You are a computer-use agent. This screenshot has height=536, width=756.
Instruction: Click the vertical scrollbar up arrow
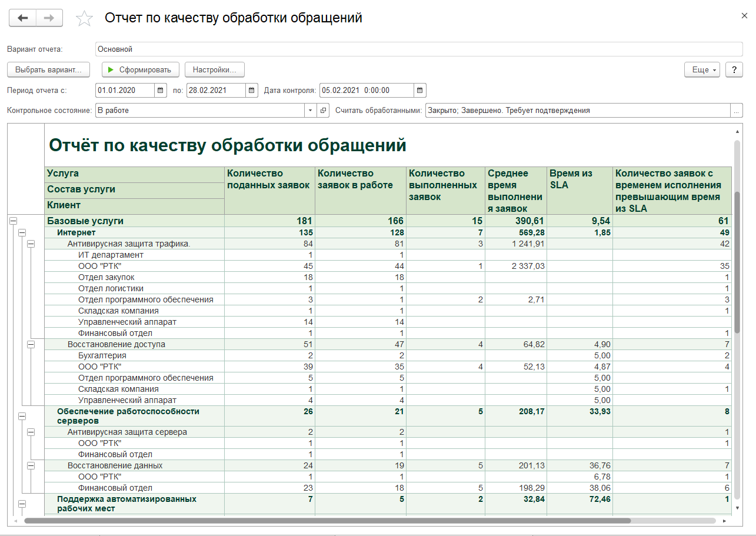click(737, 132)
